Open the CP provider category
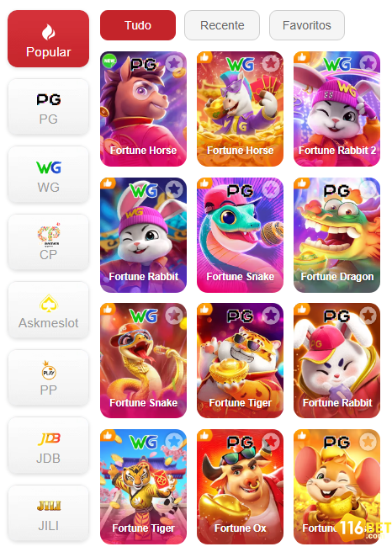The image size is (392, 552). point(48,242)
